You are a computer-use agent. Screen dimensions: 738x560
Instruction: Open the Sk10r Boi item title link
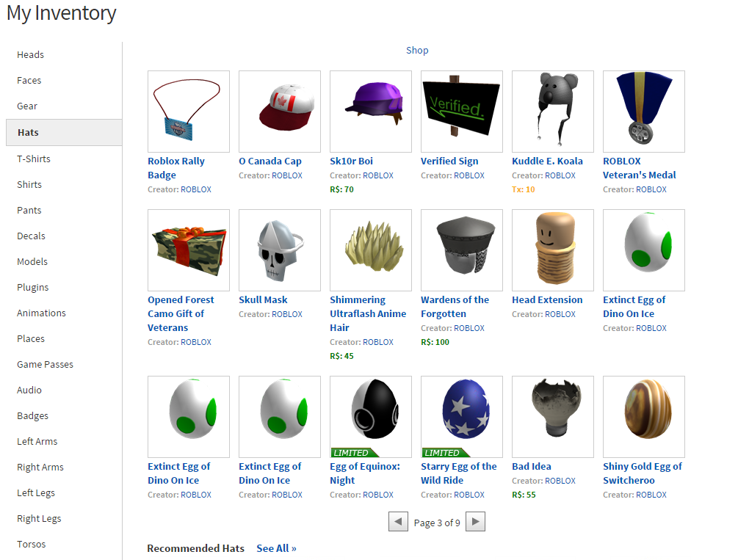(x=351, y=161)
